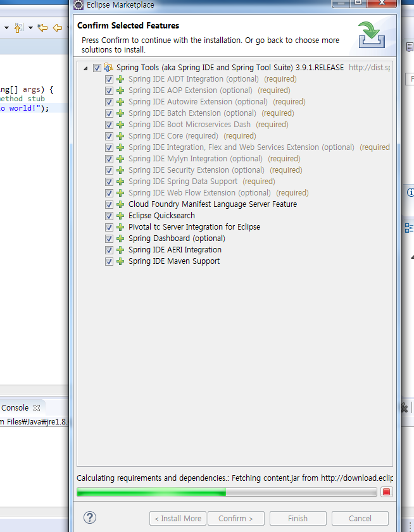
Task: Cancel the Eclipse Marketplace dialog
Action: pyautogui.click(x=360, y=519)
